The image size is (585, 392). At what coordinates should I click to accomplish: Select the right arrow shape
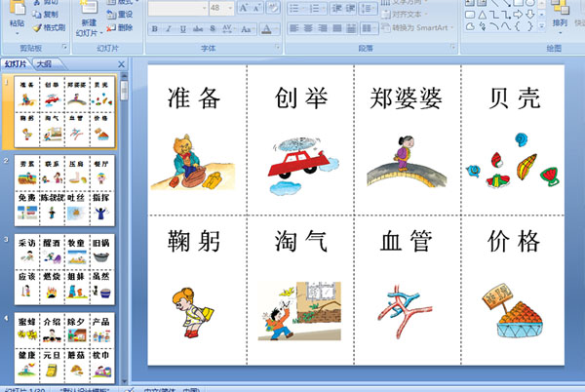(518, 15)
